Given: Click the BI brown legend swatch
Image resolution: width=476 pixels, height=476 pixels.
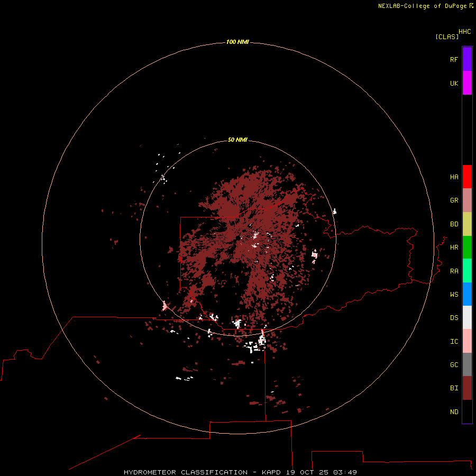Looking at the screenshot, I should click(x=467, y=388).
